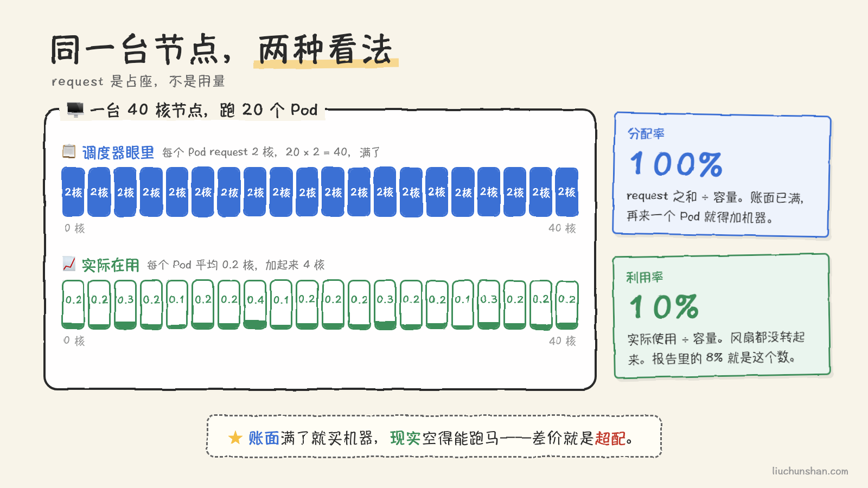This screenshot has width=868, height=488.
Task: Click the highlighted words 两种看法
Action: 325,49
